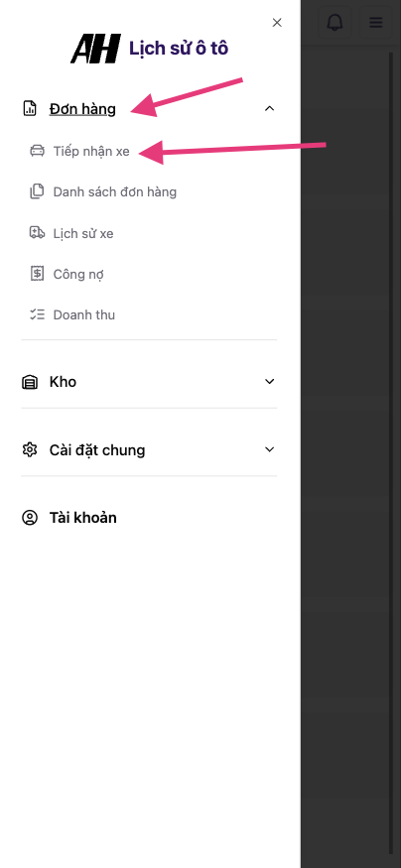Go to the Lịch sử xe page

click(83, 233)
